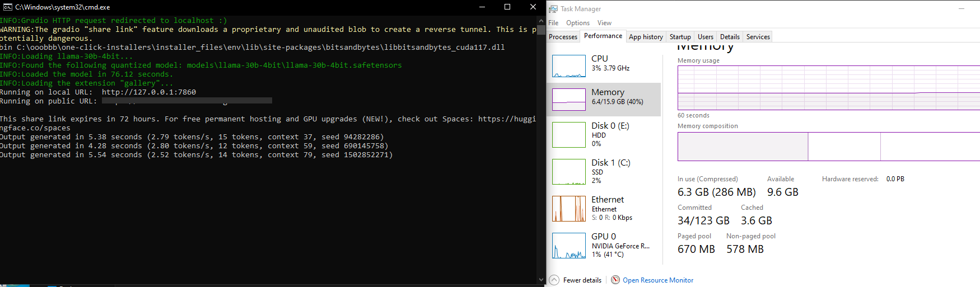Select the Disk 1 (C:) graph thumbnail
Viewport: 980px width, 287px height.
click(569, 172)
